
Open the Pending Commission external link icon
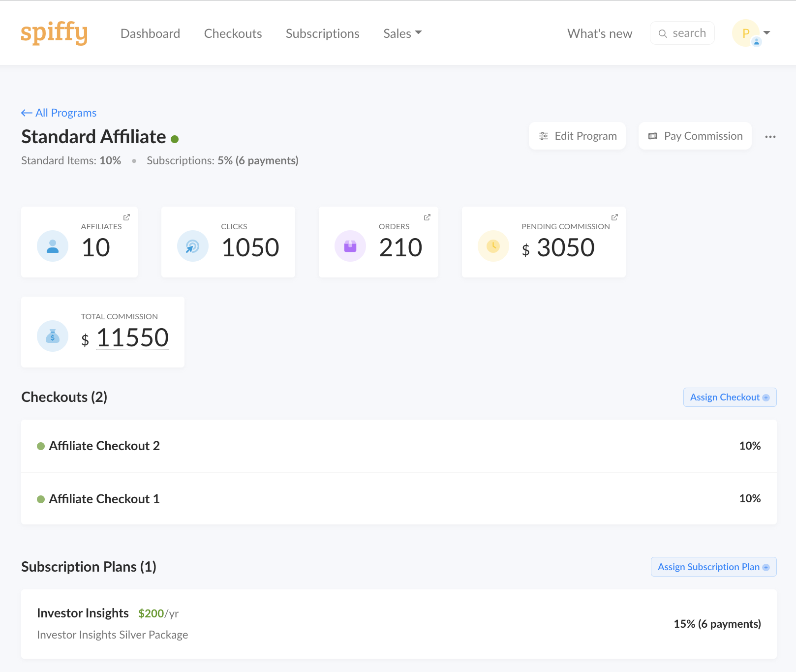pyautogui.click(x=614, y=217)
